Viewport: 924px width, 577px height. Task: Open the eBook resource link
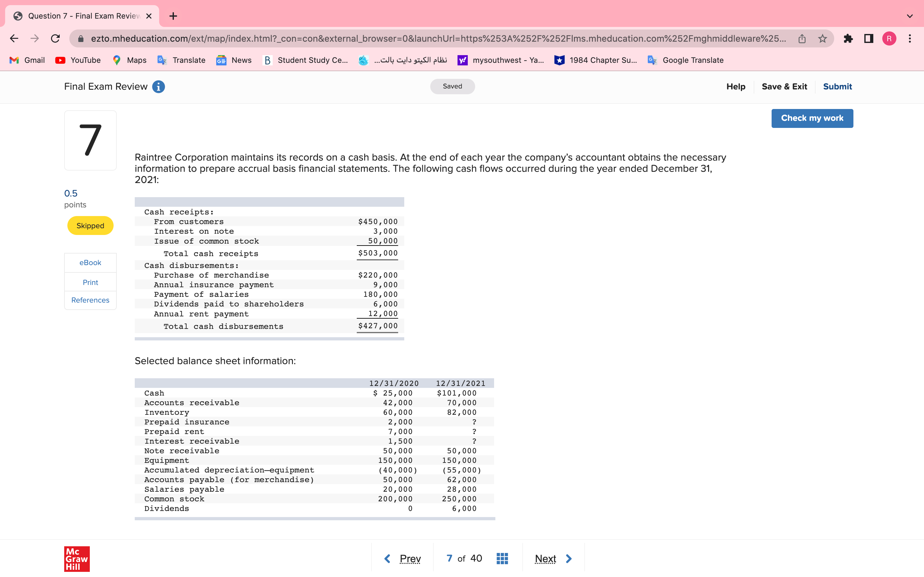tap(90, 263)
